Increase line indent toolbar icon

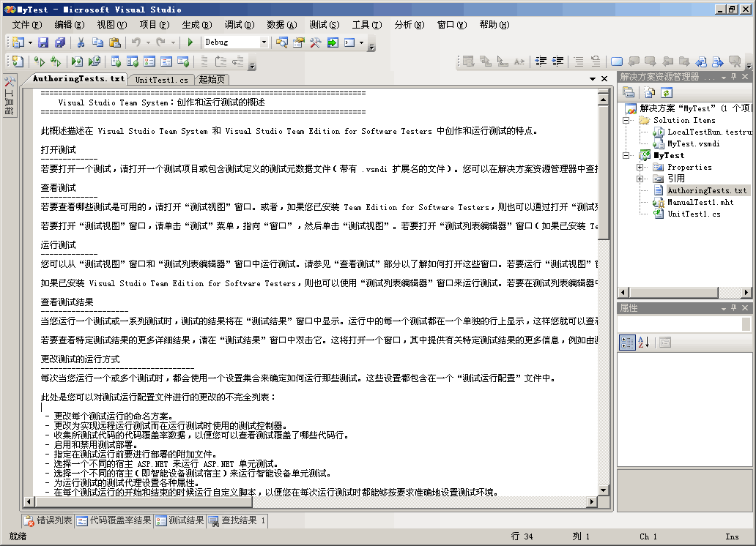557,61
